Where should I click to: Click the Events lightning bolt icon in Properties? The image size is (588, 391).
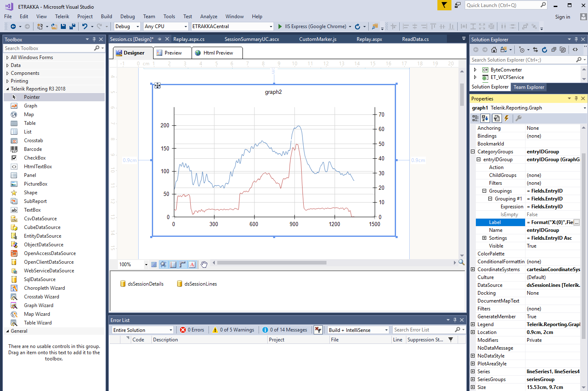[x=506, y=118]
